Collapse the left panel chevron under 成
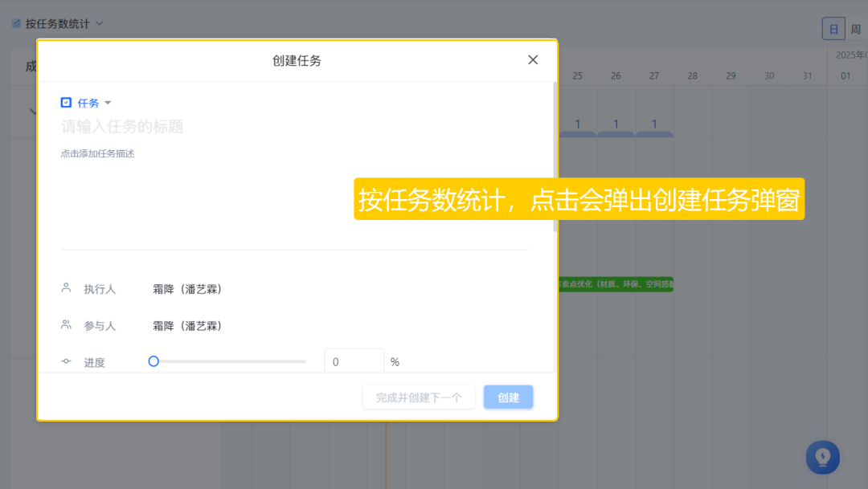Screen dimensions: 868x489 click(x=32, y=111)
